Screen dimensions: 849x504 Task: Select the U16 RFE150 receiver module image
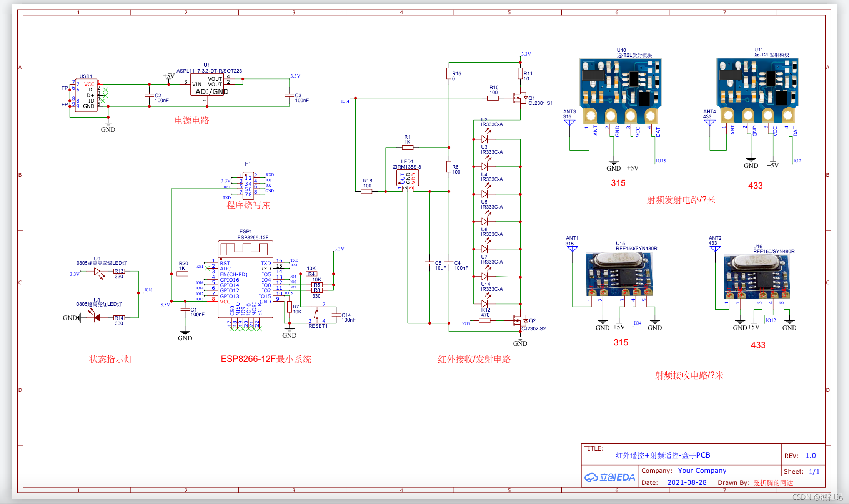pyautogui.click(x=756, y=276)
